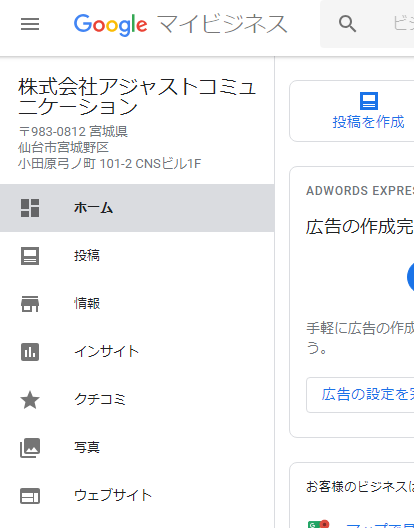Image resolution: width=414 pixels, height=528 pixels.
Task: Click the 投稿を作成 link
Action: click(369, 122)
